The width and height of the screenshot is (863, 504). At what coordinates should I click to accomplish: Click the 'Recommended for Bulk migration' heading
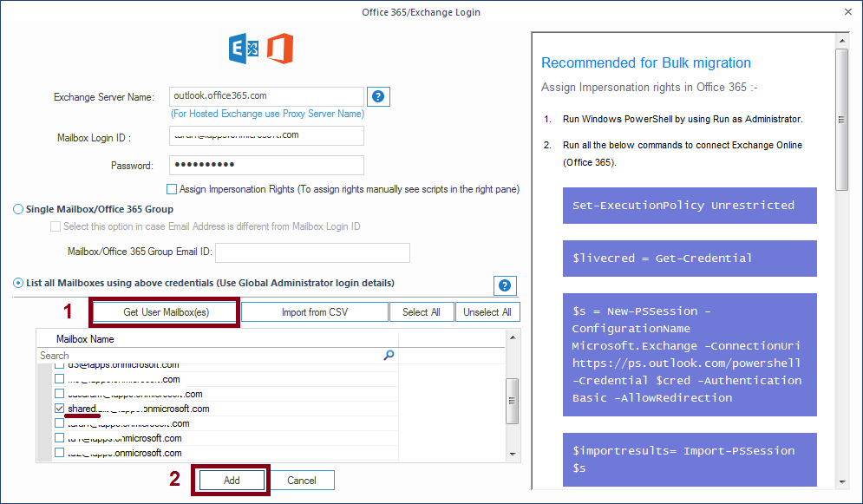pyautogui.click(x=645, y=62)
